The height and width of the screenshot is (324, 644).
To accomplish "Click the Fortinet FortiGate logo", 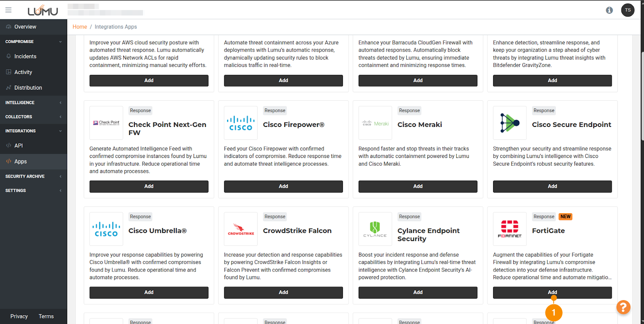I will (510, 229).
